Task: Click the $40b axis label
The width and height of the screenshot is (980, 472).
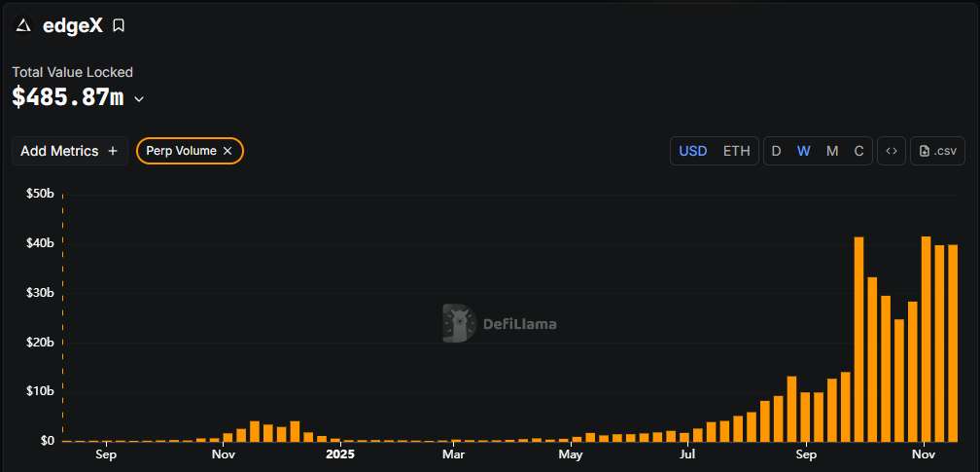Action: [x=40, y=243]
